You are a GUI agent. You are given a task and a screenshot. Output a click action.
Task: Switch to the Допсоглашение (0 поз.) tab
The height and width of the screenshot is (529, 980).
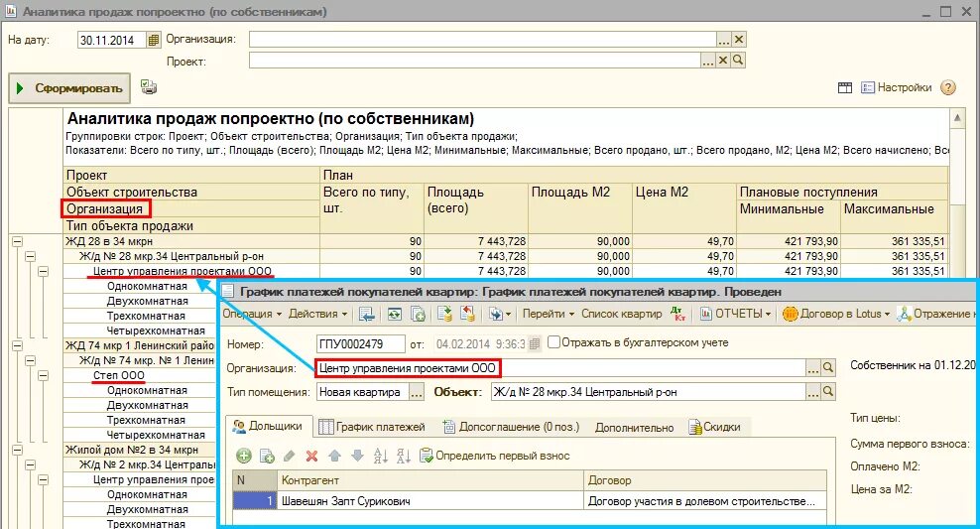pyautogui.click(x=511, y=427)
